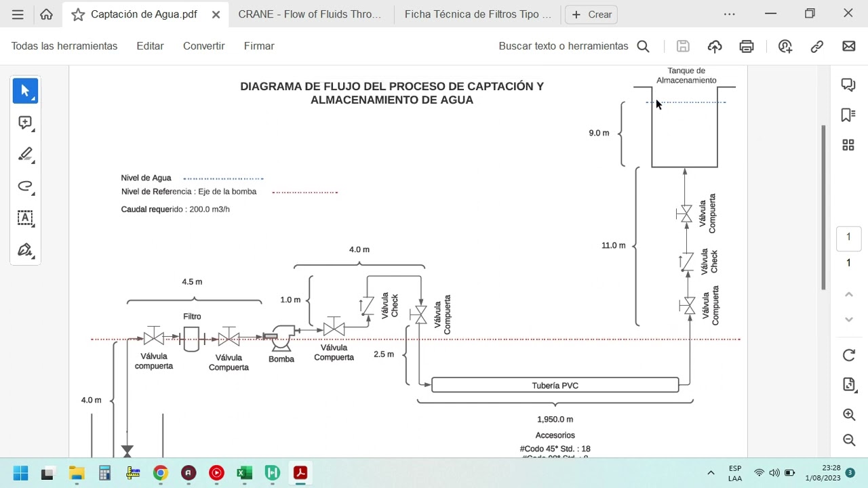The width and height of the screenshot is (868, 488).
Task: Open Excel from taskbar
Action: [x=245, y=473]
